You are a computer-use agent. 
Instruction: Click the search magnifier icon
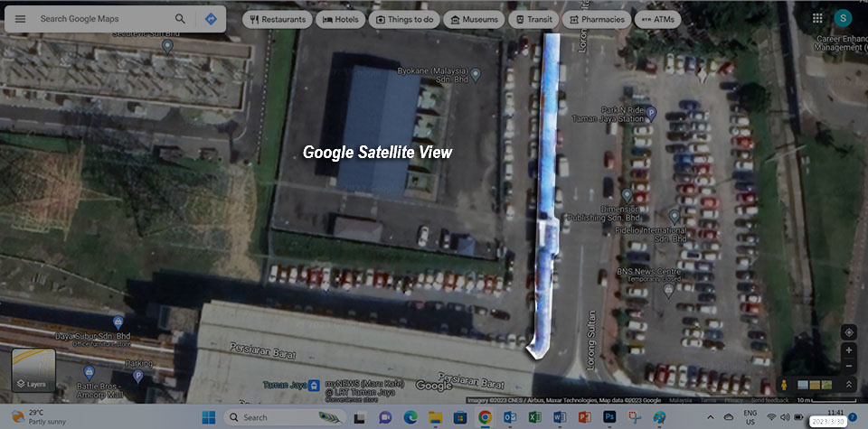181,19
